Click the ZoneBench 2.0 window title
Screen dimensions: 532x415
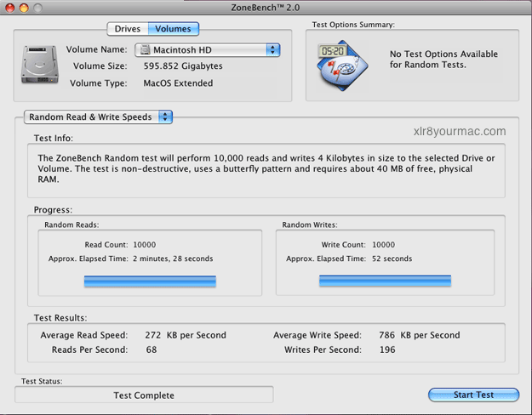[x=266, y=8]
